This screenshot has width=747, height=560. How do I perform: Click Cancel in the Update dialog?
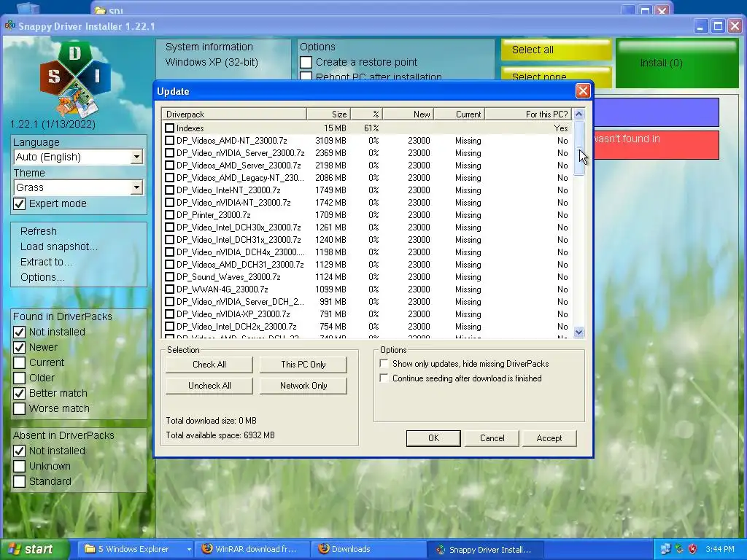coord(492,438)
